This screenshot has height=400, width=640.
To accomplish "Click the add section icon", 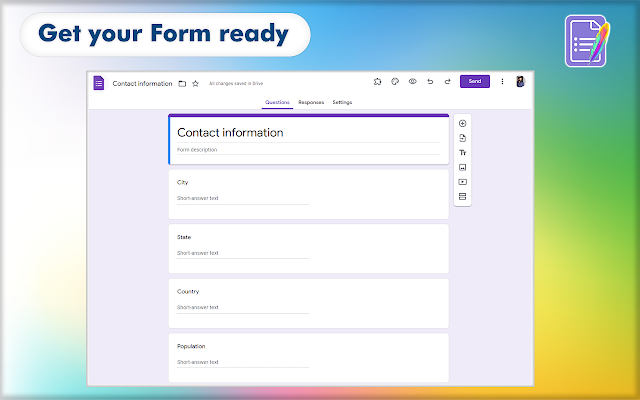I will pos(462,197).
